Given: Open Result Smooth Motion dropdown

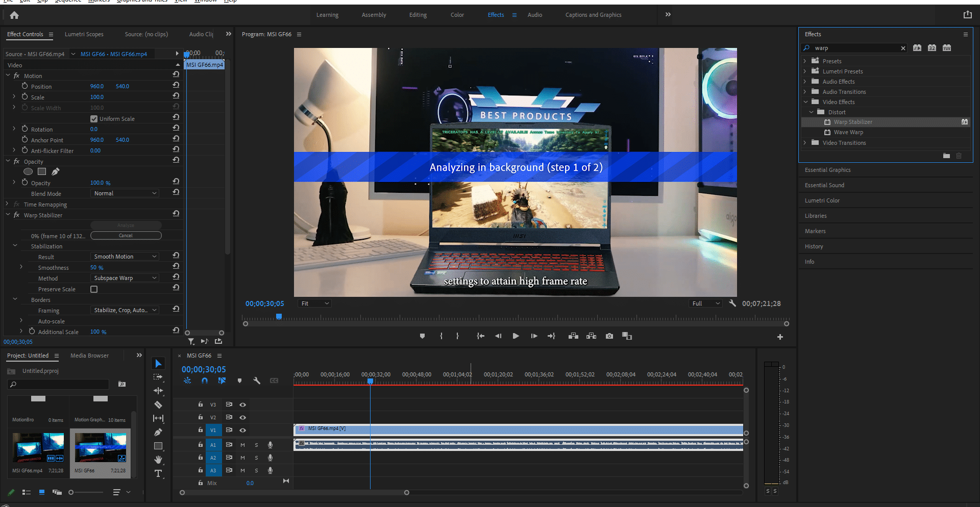Looking at the screenshot, I should click(x=125, y=257).
